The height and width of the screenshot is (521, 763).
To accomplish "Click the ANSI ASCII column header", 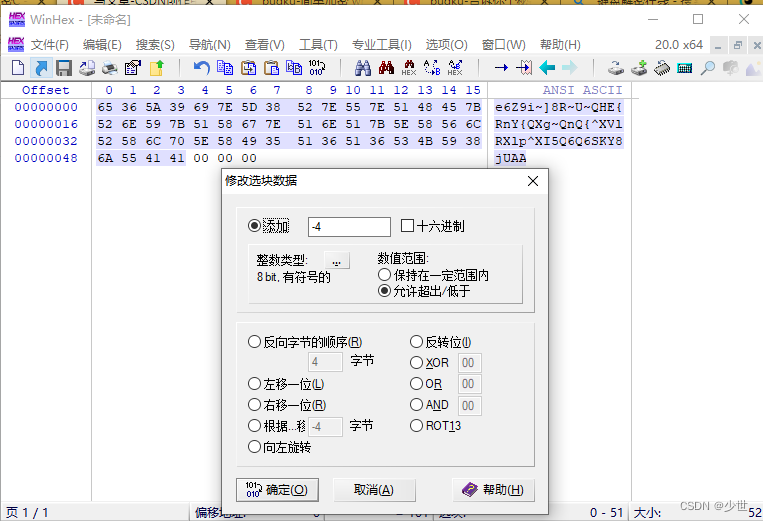I will [582, 90].
